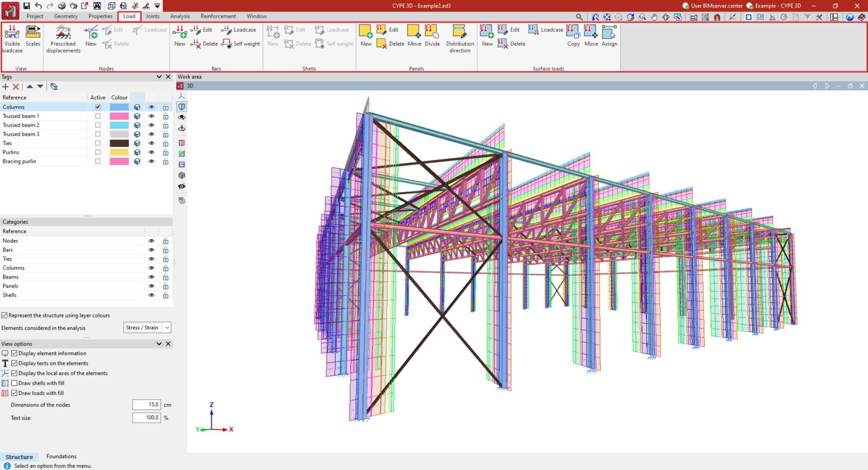Click the blue colour swatch for Columns
868x470 pixels.
click(119, 107)
